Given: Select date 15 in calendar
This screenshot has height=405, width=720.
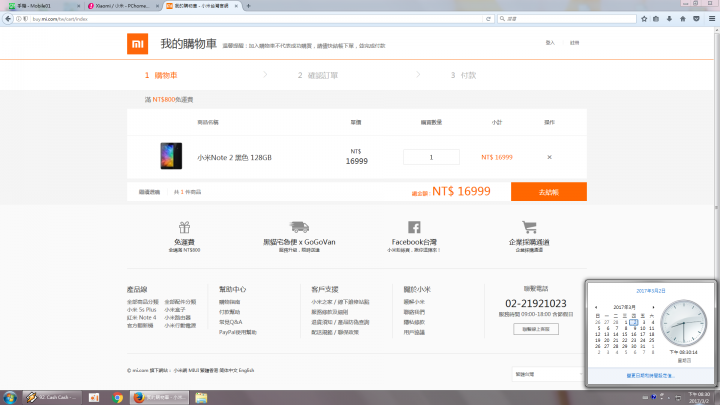Looking at the screenshot, I should tap(624, 334).
